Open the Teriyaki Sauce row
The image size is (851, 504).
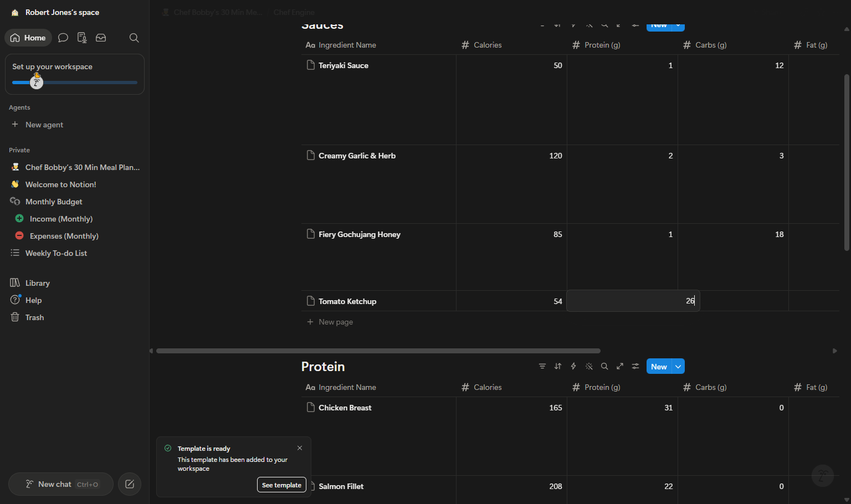pyautogui.click(x=344, y=65)
